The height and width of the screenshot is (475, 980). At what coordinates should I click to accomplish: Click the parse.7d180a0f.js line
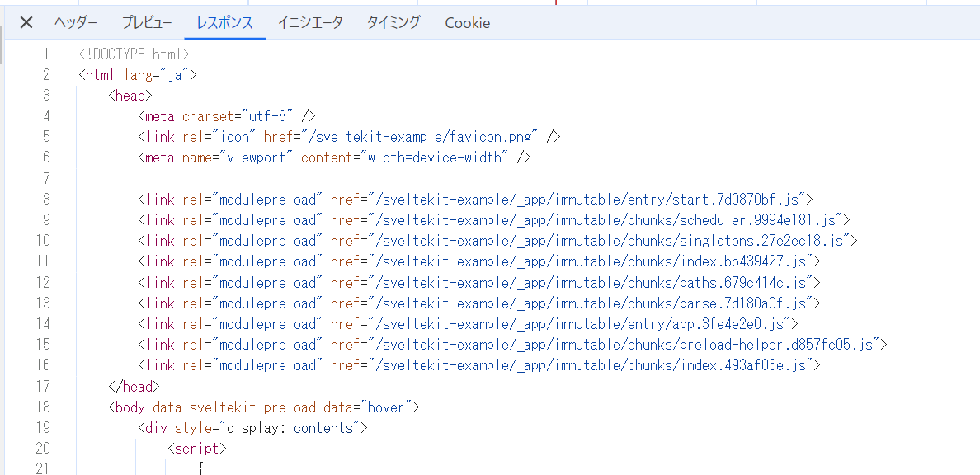479,303
